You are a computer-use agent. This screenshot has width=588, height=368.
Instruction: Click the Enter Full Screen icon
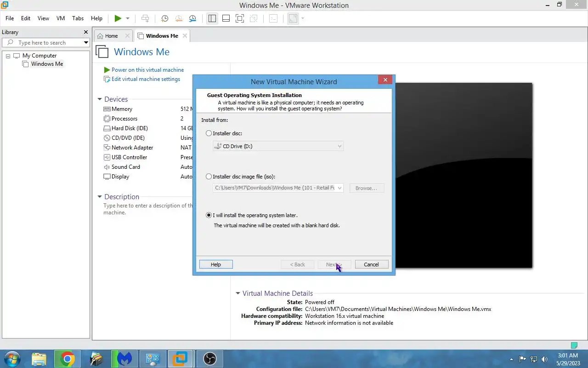click(x=239, y=18)
